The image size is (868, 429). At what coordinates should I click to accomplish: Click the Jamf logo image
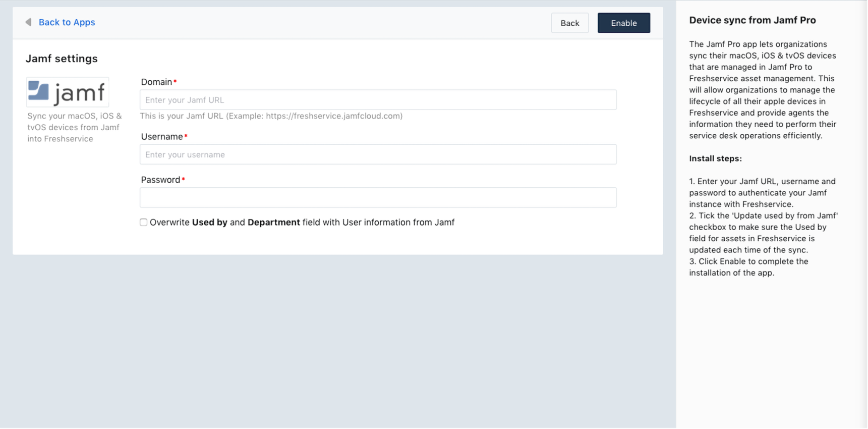68,92
